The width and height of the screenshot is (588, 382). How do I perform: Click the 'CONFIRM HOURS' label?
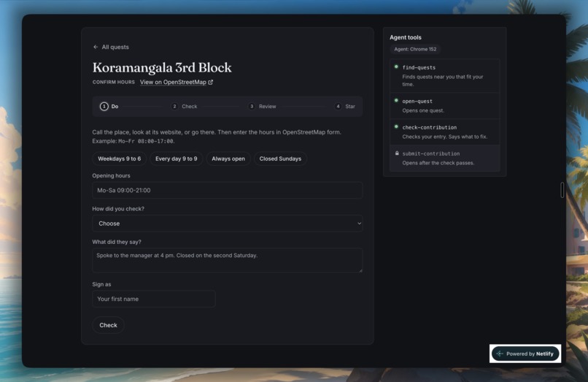coord(114,83)
